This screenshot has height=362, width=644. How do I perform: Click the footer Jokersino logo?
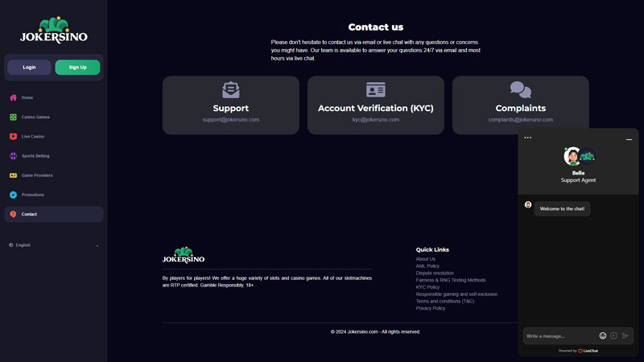(184, 255)
